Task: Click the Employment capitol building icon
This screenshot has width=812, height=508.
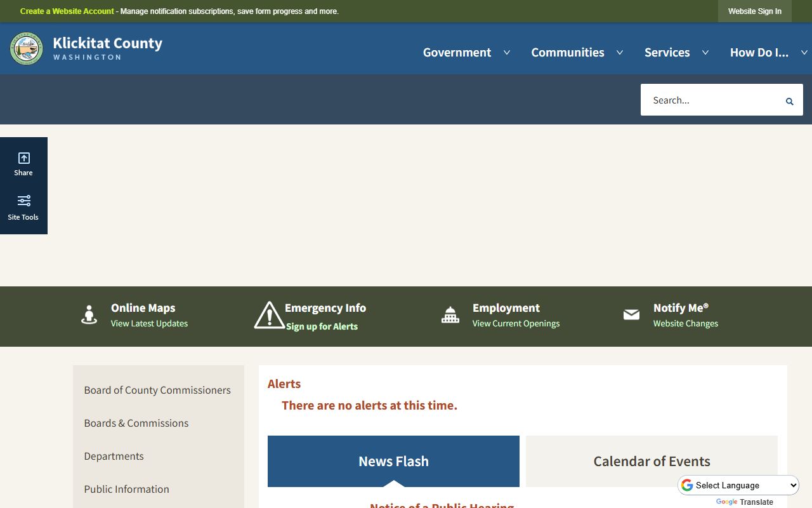Action: pos(450,314)
